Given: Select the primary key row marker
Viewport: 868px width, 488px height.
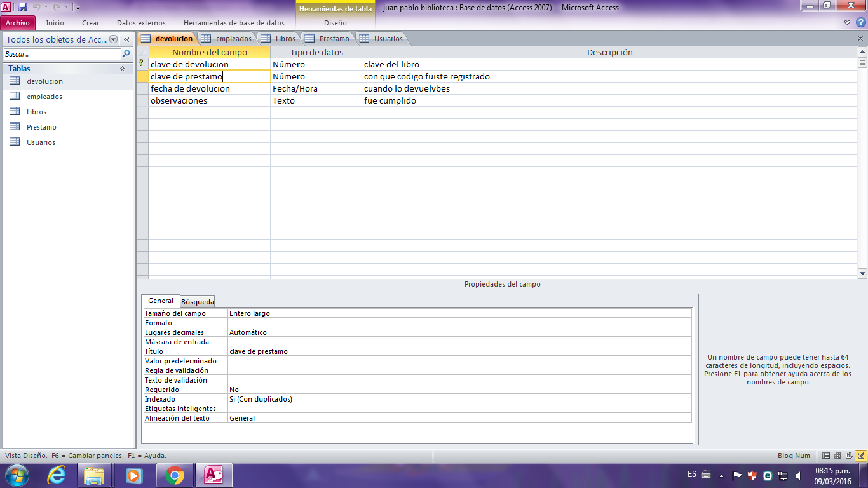Looking at the screenshot, I should (x=142, y=64).
